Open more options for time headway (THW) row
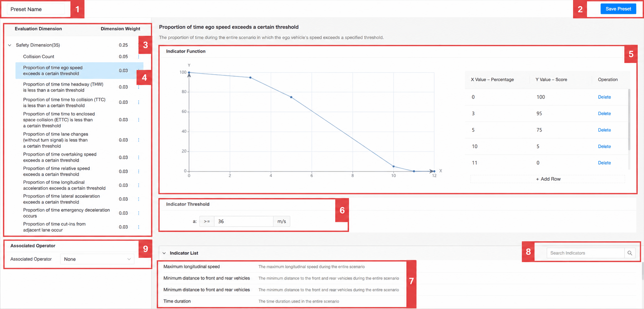Screen dimensions: 644x309 point(139,87)
